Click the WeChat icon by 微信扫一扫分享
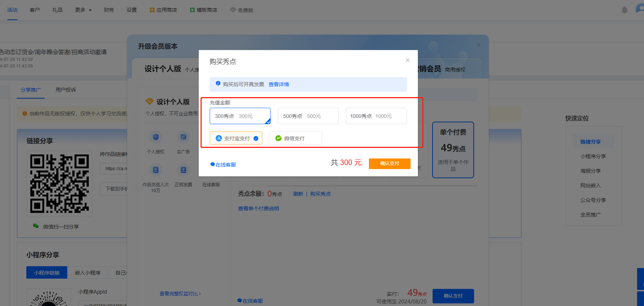Image resolution: width=644 pixels, height=306 pixels. pos(36,226)
